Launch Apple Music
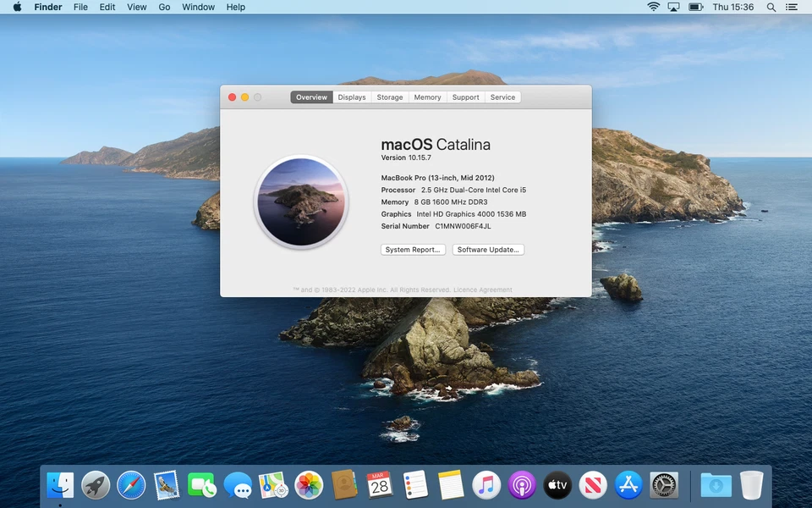This screenshot has height=508, width=812. coord(486,485)
